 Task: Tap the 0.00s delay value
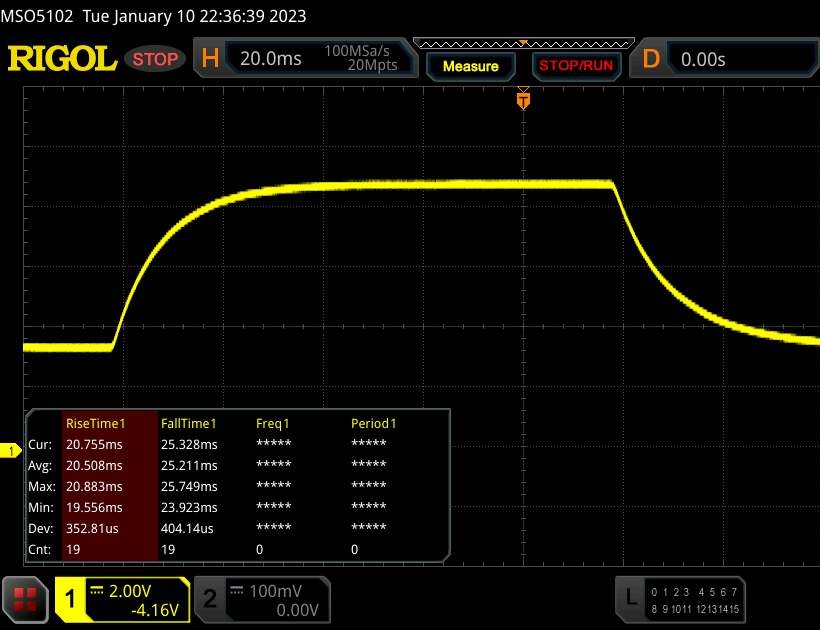click(x=703, y=60)
